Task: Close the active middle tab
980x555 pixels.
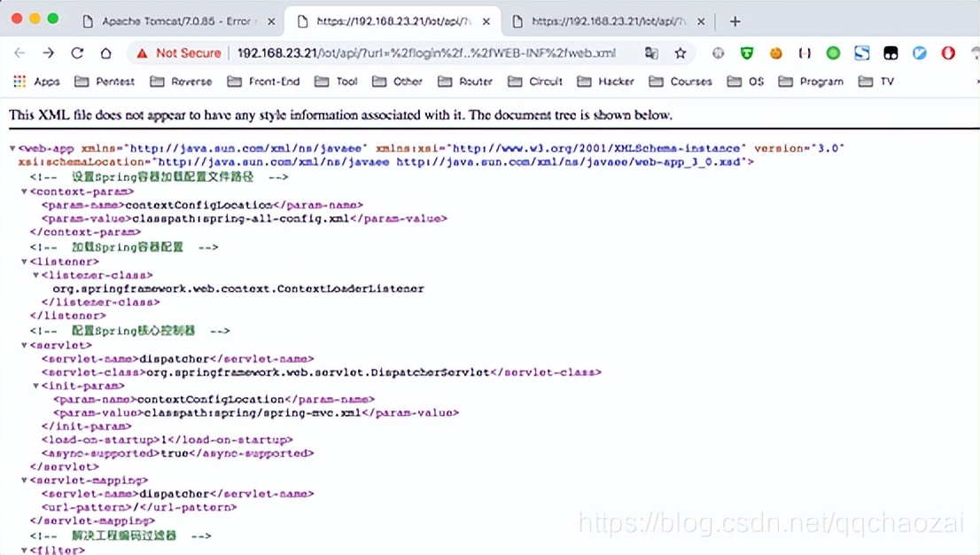Action: (486, 21)
